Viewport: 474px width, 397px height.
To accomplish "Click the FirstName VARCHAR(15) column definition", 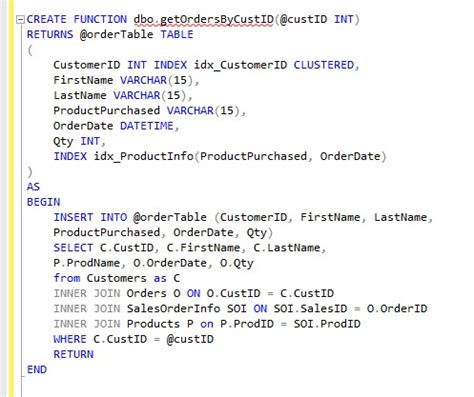I will pyautogui.click(x=126, y=80).
